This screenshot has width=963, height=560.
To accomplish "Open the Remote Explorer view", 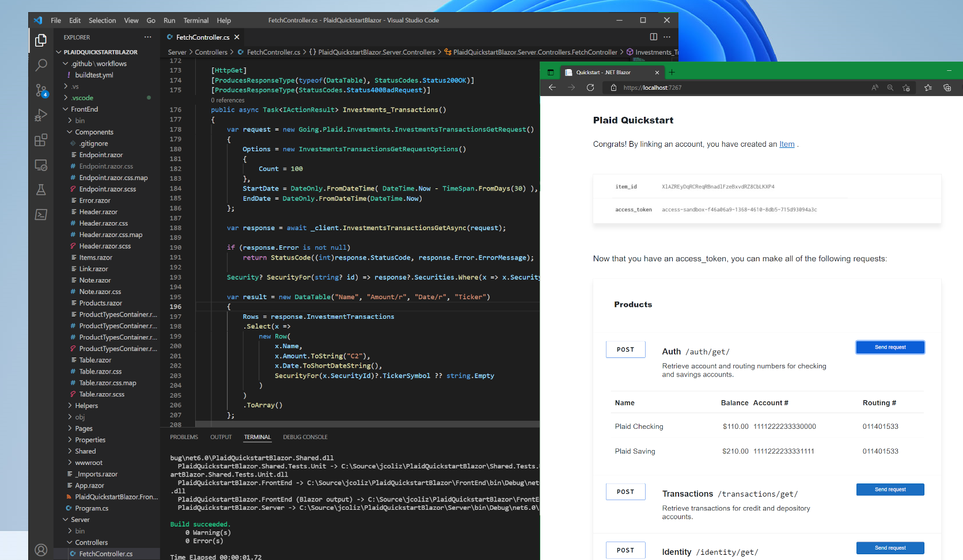I will [x=41, y=165].
